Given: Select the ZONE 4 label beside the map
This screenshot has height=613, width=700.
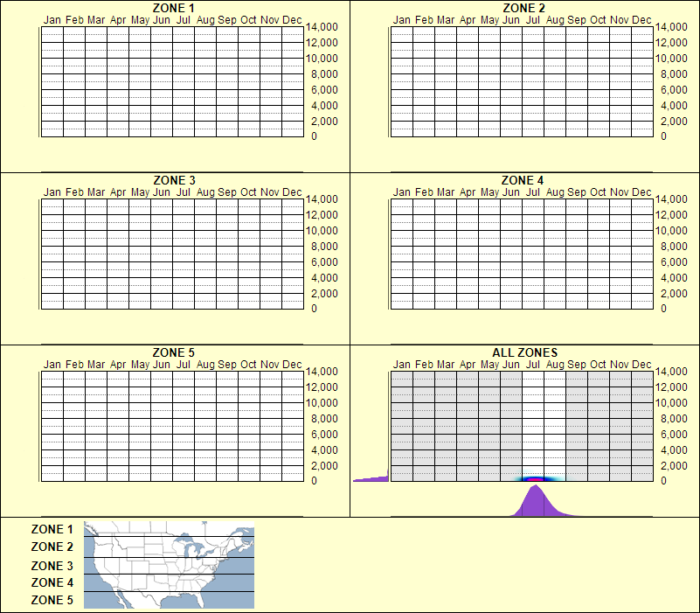Looking at the screenshot, I should click(52, 582).
